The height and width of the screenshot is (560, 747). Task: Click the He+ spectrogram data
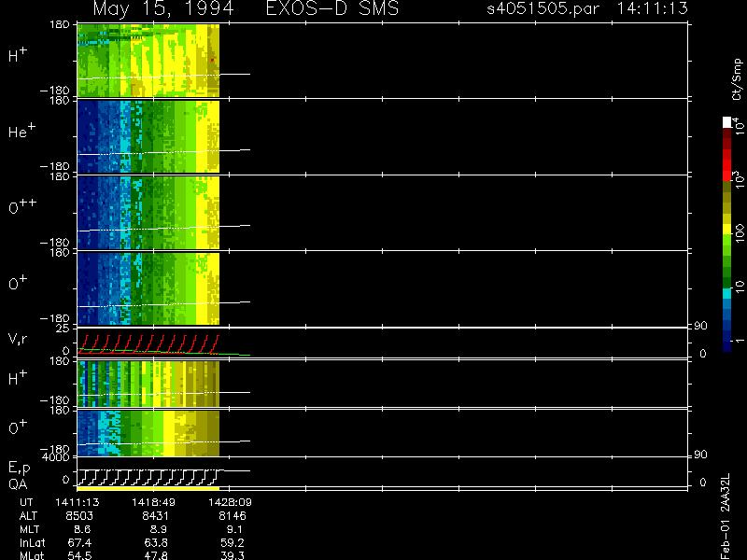pyautogui.click(x=148, y=136)
